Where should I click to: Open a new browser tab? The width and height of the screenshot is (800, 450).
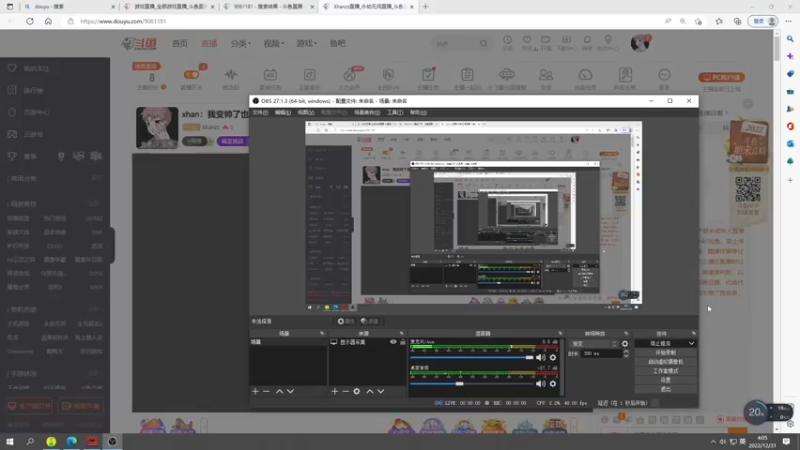pos(426,7)
